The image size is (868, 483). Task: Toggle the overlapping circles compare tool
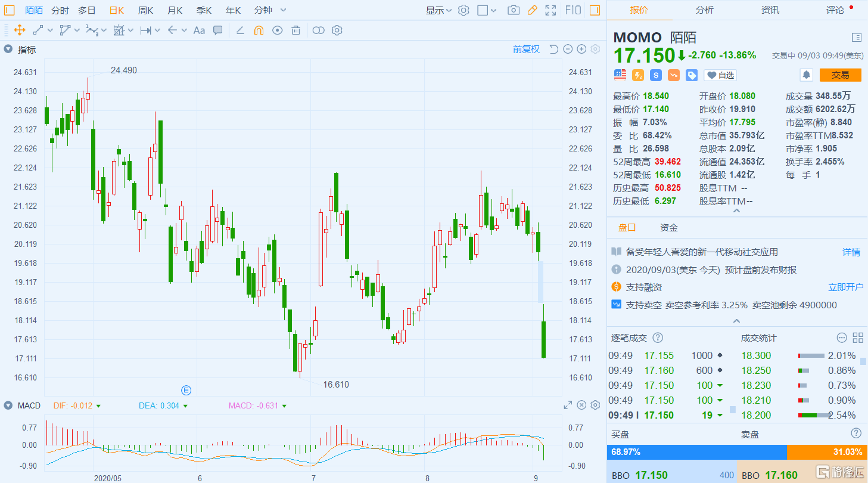[x=319, y=30]
